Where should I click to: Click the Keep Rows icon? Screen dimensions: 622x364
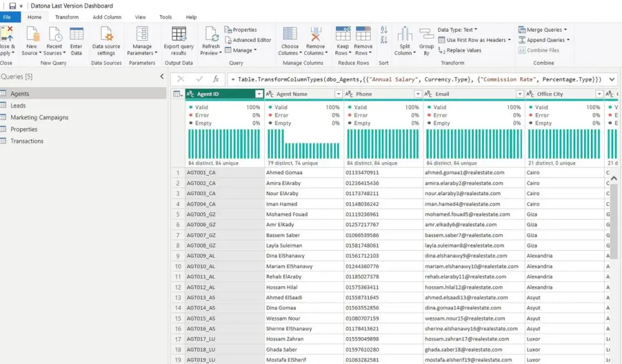[x=343, y=34]
